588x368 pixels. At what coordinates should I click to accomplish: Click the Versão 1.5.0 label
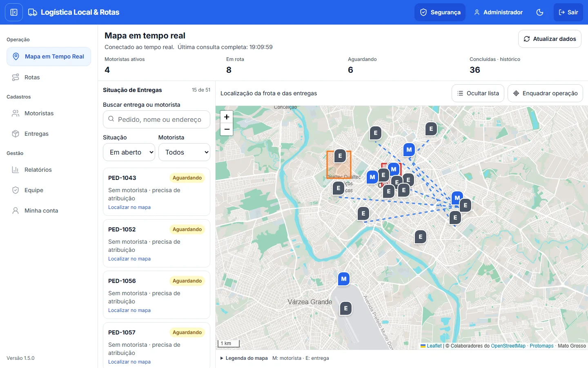click(20, 358)
